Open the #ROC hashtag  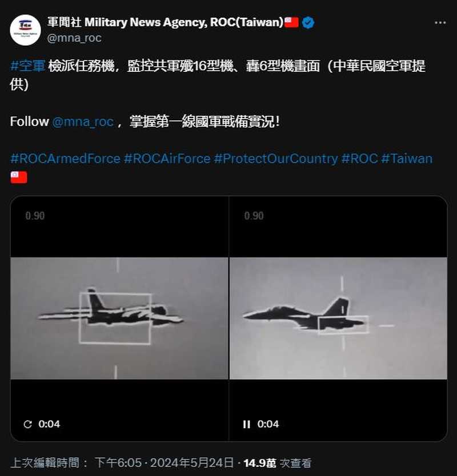coord(359,159)
